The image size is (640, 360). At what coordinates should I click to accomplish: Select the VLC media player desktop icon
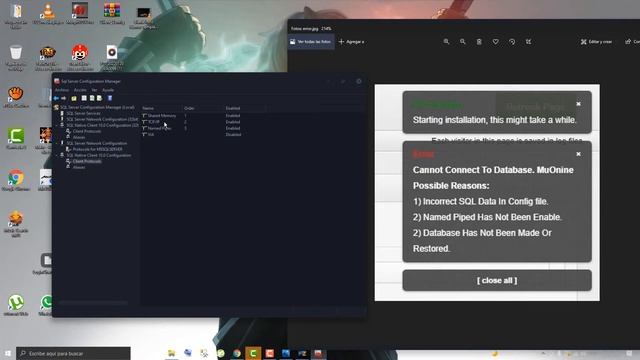click(48, 13)
